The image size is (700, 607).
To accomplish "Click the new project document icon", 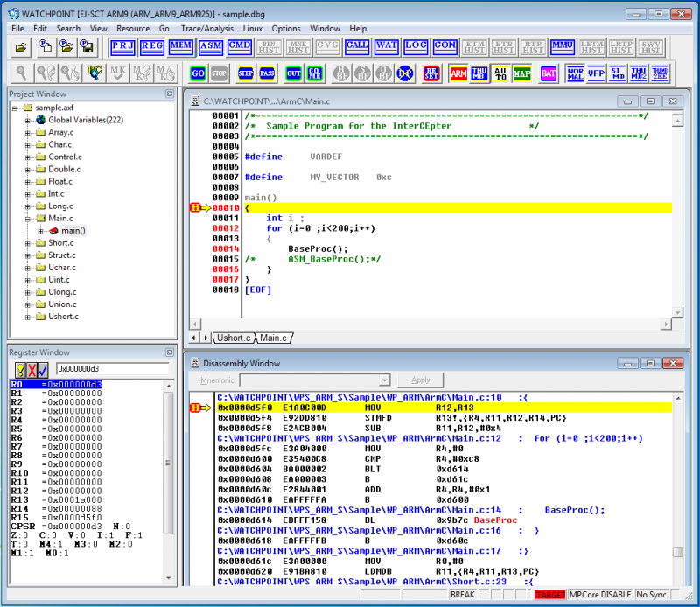I will coord(45,47).
